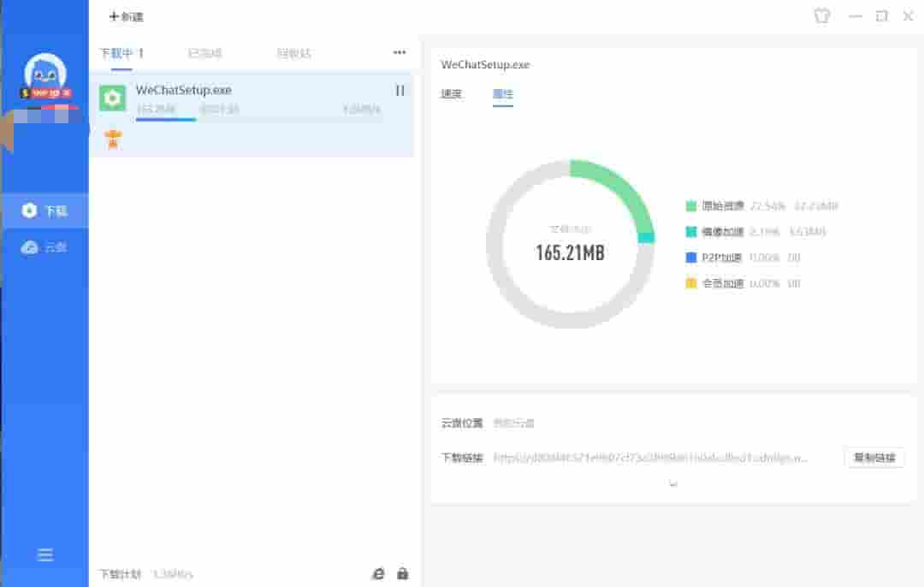Screen dimensions: 924x587
Task: Select the Download item in sidebar
Action: (x=44, y=210)
